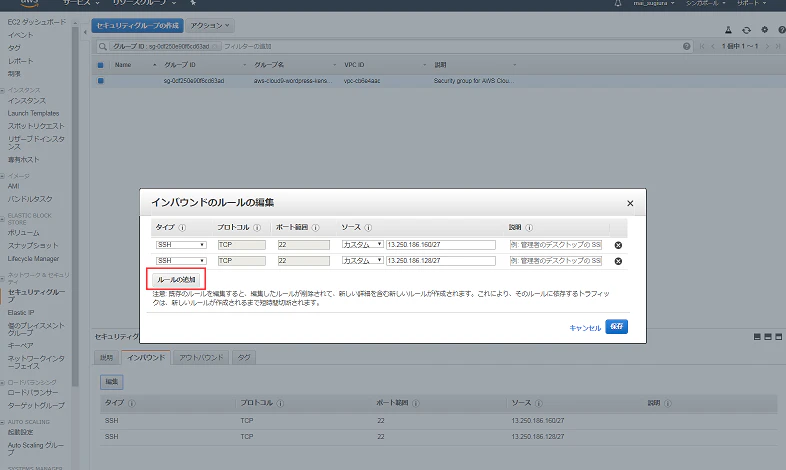786x470 pixels.
Task: Refresh the security group list
Action: [x=746, y=30]
